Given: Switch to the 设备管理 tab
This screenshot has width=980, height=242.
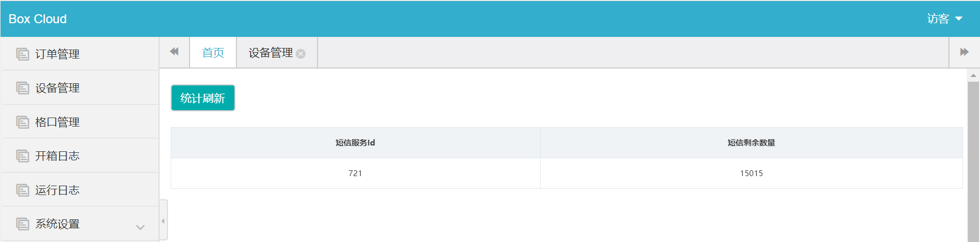Looking at the screenshot, I should pos(270,53).
